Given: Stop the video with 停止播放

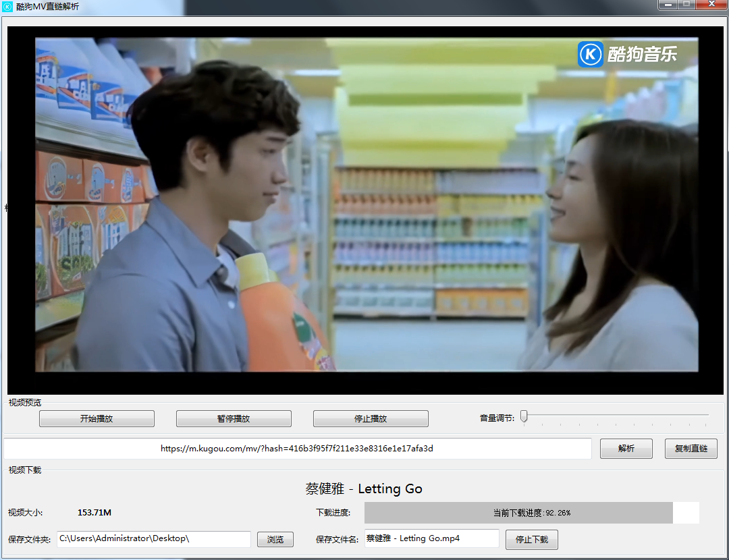Looking at the screenshot, I should [371, 418].
